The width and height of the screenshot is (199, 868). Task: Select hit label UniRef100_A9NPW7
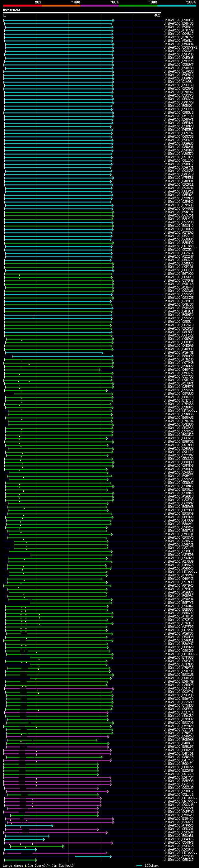click(178, 339)
